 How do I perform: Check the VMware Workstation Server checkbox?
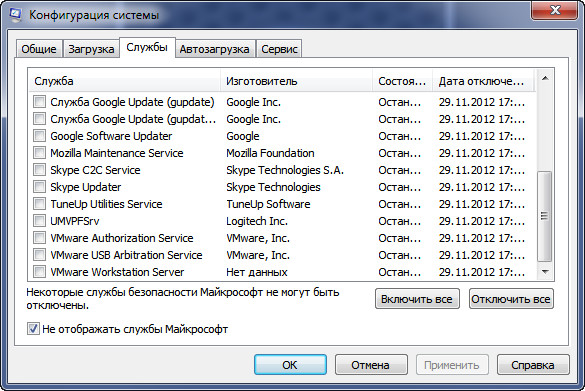coord(39,272)
